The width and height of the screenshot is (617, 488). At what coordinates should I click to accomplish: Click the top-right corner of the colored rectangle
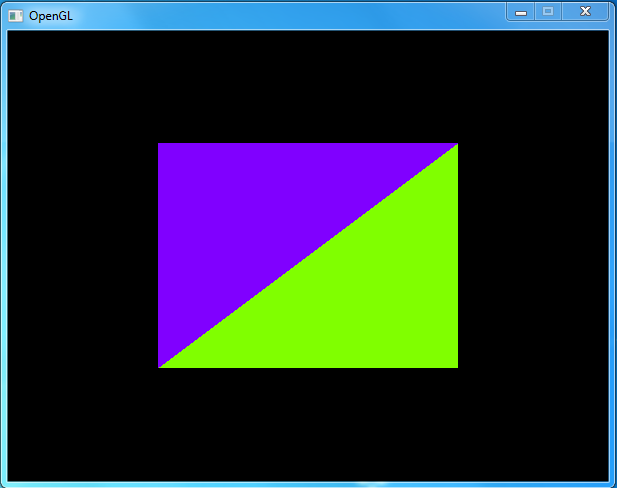click(456, 145)
